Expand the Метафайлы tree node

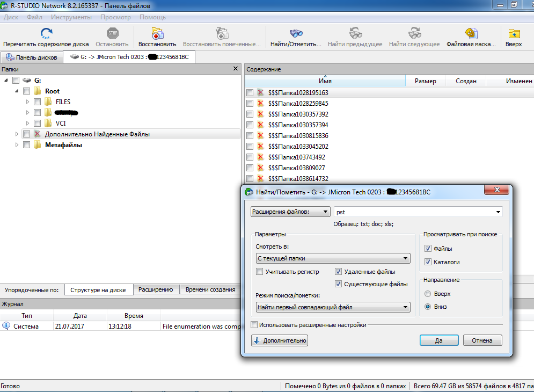[x=17, y=144]
